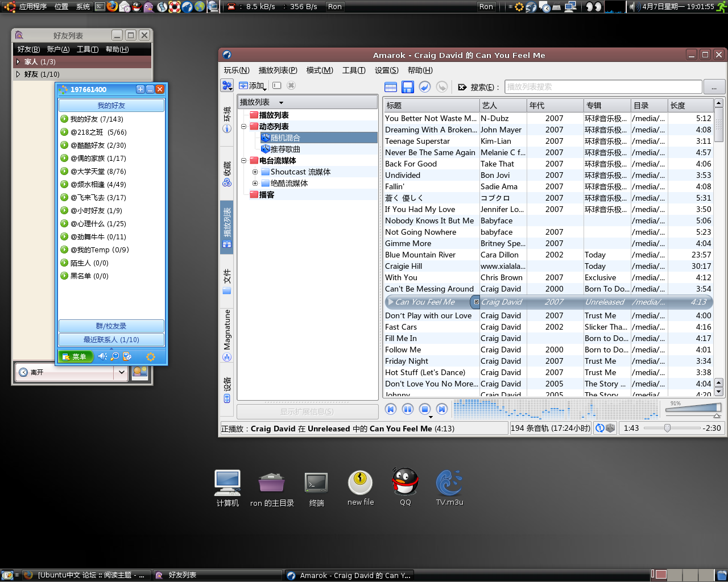Open the 设备 devices sidebar tab
728x582 pixels.
[227, 390]
